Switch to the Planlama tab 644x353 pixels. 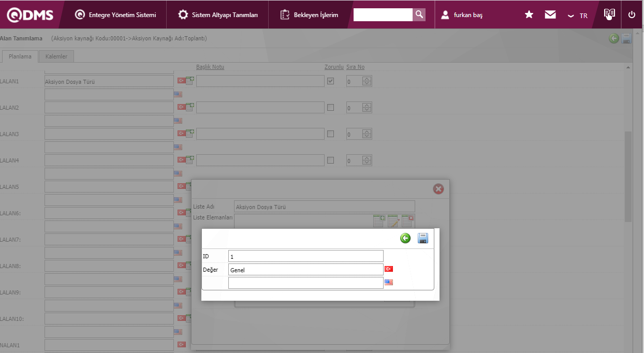[20, 56]
